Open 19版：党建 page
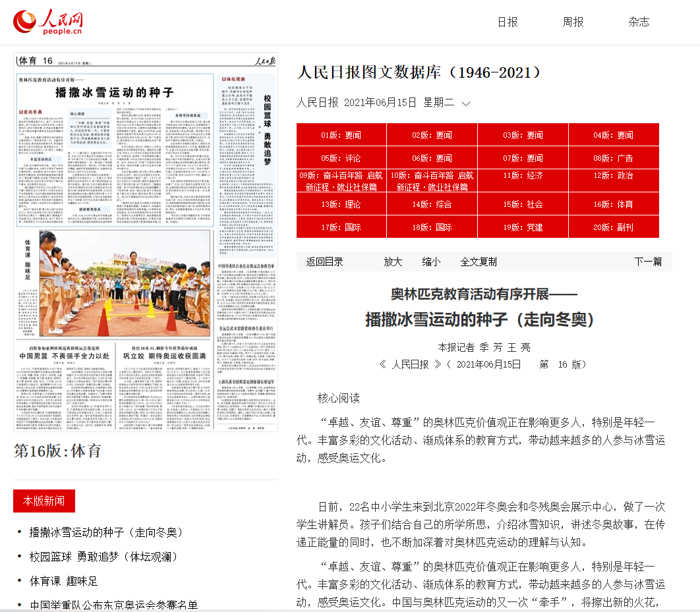The width and height of the screenshot is (700, 612). point(523,227)
